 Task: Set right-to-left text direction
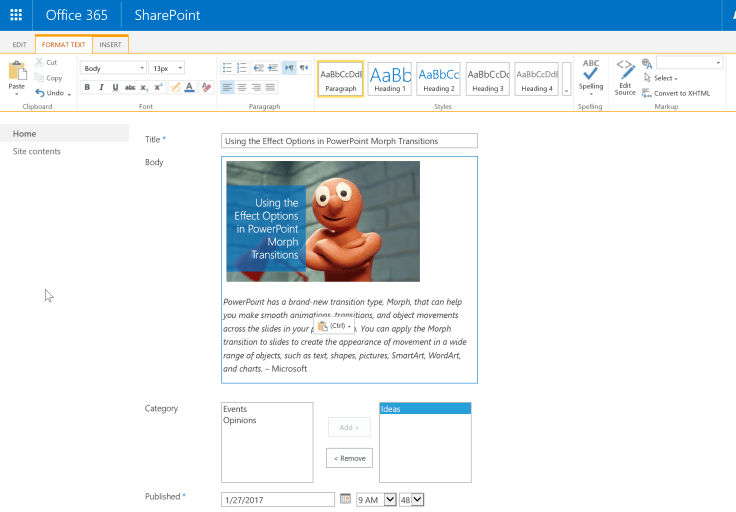(x=304, y=68)
